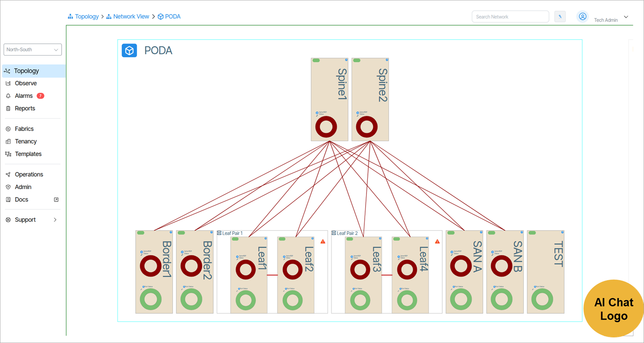Click the Search Network input field
The width and height of the screenshot is (644, 343).
tap(510, 17)
